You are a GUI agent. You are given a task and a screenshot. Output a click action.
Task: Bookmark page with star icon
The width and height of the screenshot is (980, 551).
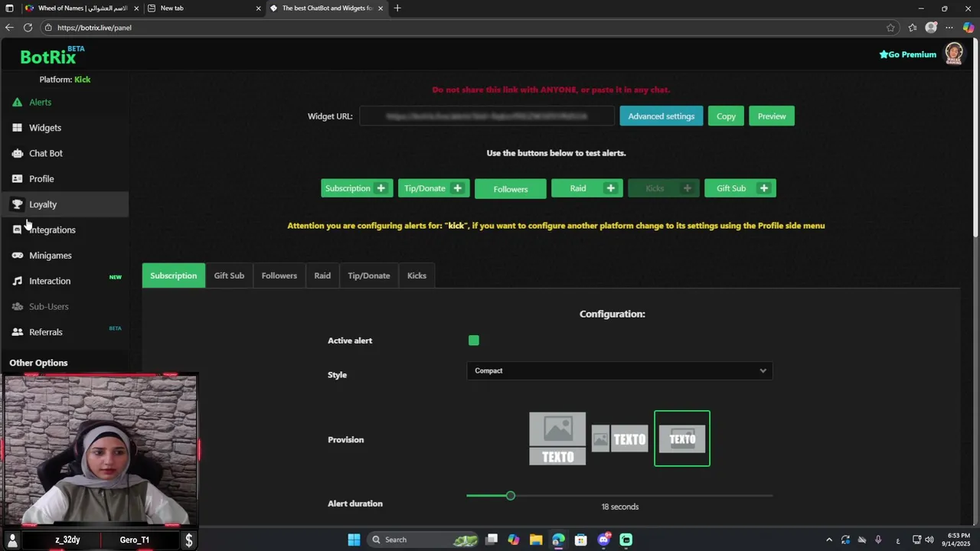point(890,28)
